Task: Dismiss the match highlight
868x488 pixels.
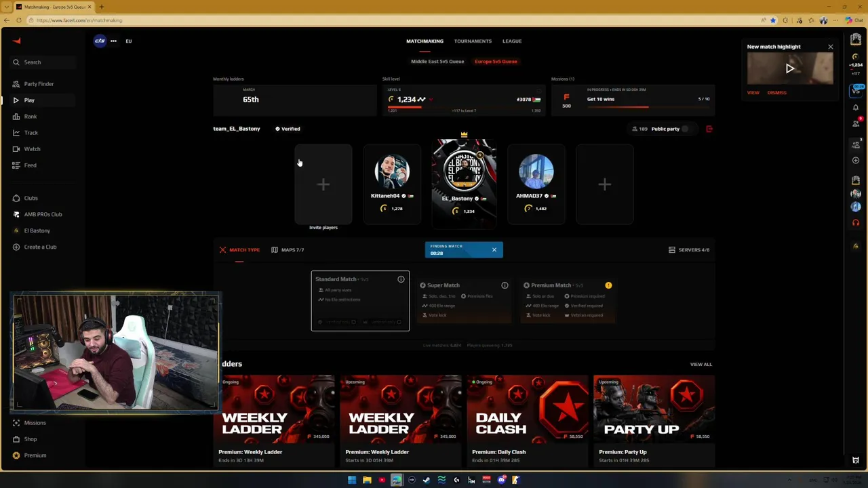Action: pos(777,93)
